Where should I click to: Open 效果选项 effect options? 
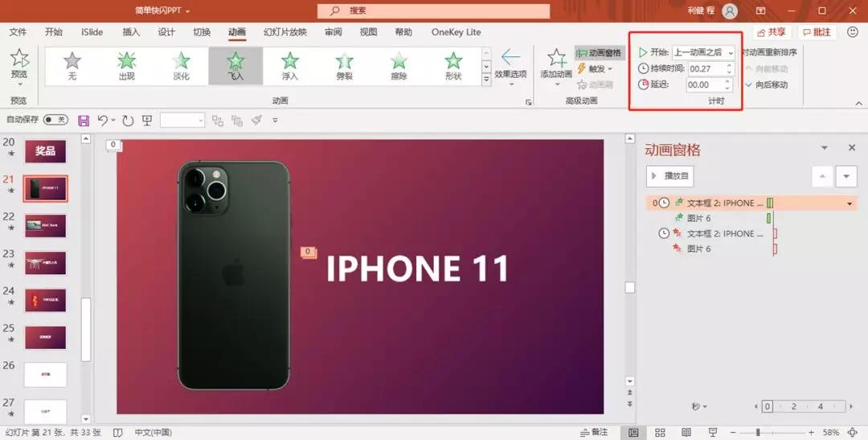[x=510, y=68]
